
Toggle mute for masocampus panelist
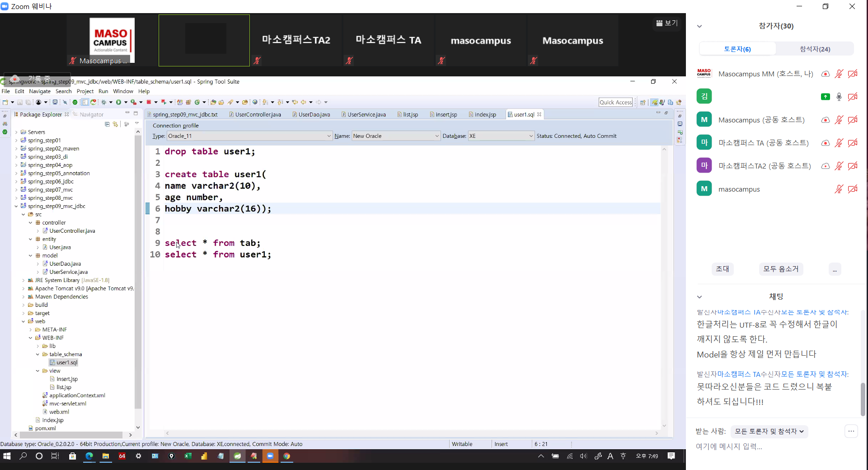click(x=839, y=189)
